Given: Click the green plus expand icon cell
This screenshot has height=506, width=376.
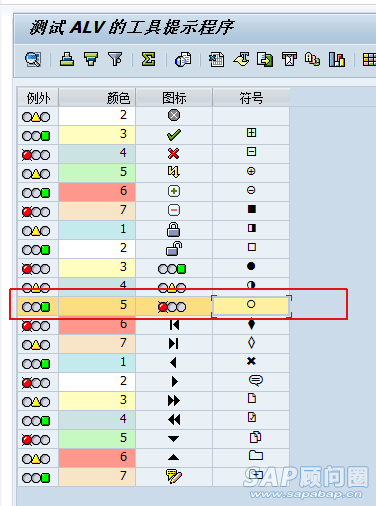Looking at the screenshot, I should point(174,191).
